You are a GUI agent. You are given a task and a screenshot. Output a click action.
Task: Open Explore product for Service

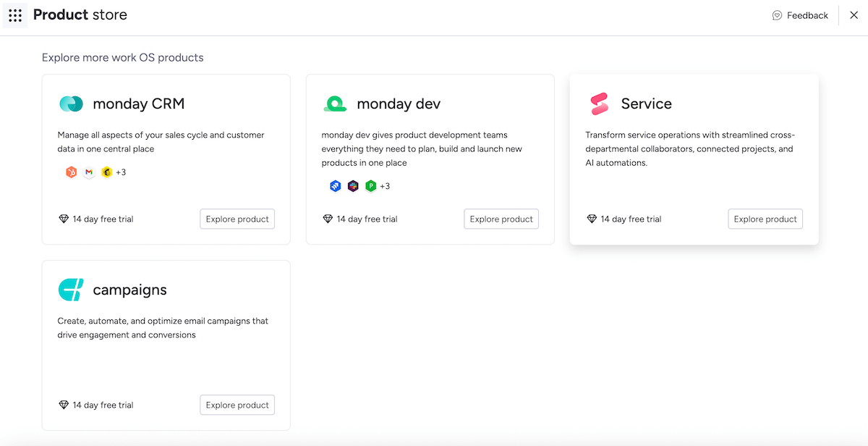765,219
